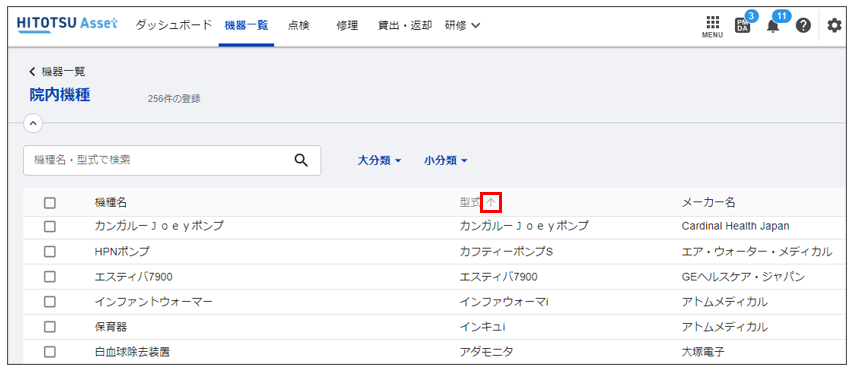Click the 機種名 column header

coord(111,203)
